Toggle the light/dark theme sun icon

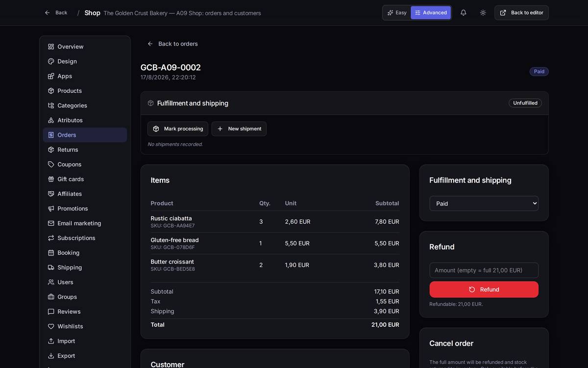pyautogui.click(x=483, y=13)
